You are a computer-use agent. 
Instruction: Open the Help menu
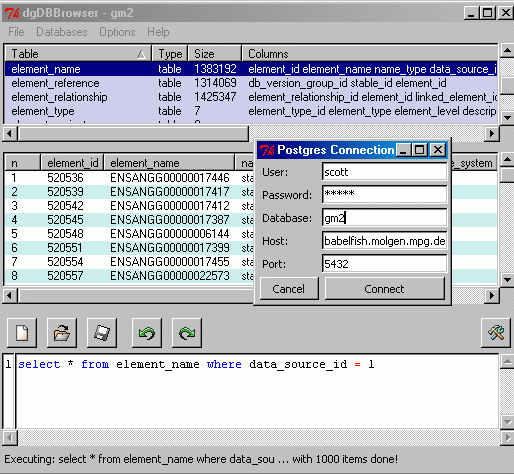(x=158, y=32)
